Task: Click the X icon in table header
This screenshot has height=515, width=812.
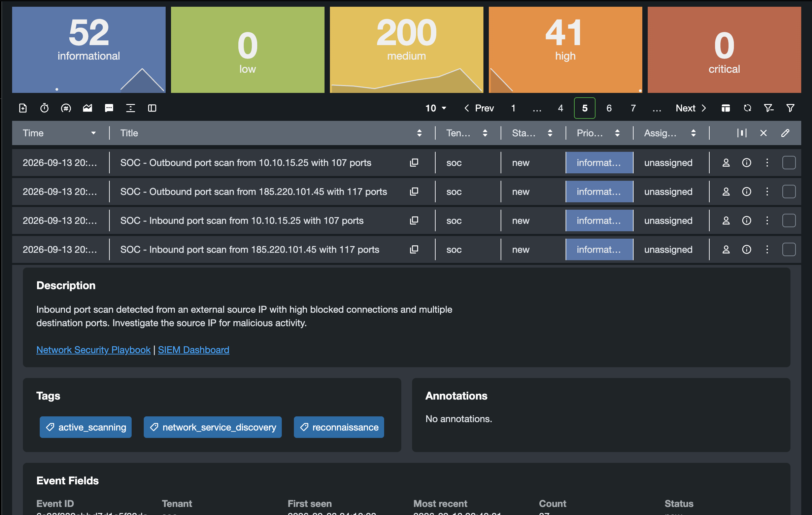Action: point(764,133)
